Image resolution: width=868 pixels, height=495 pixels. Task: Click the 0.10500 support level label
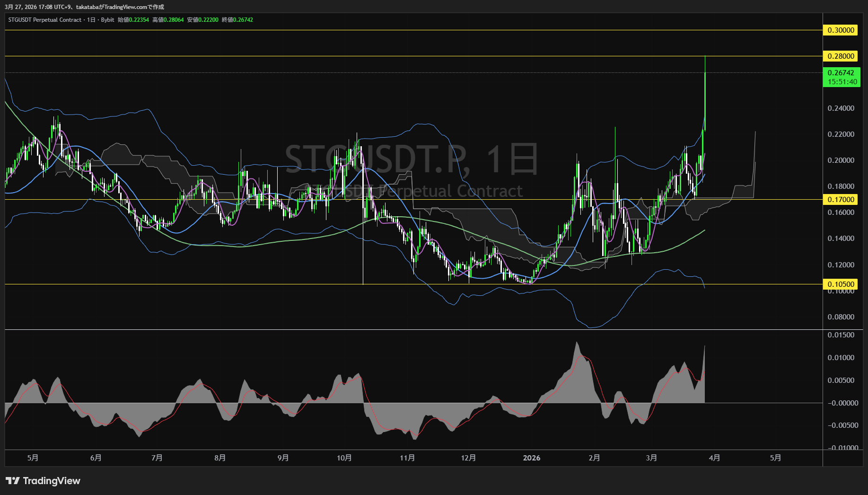(841, 284)
